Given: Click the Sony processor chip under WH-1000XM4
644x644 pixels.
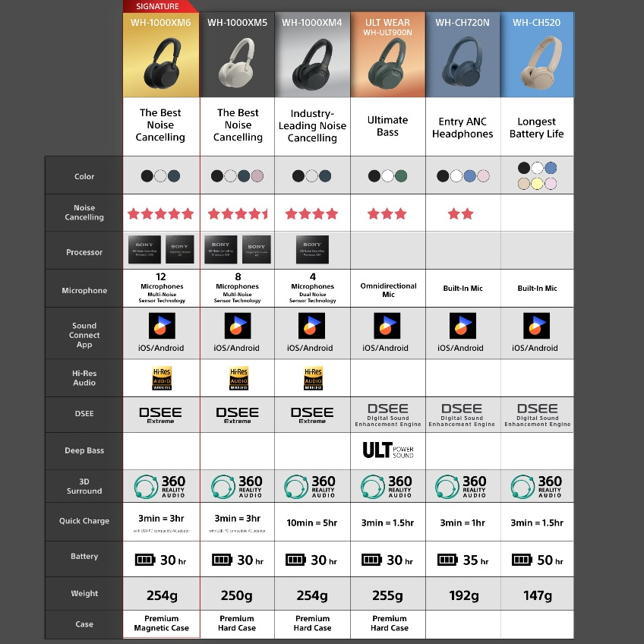Looking at the screenshot, I should 312,249.
